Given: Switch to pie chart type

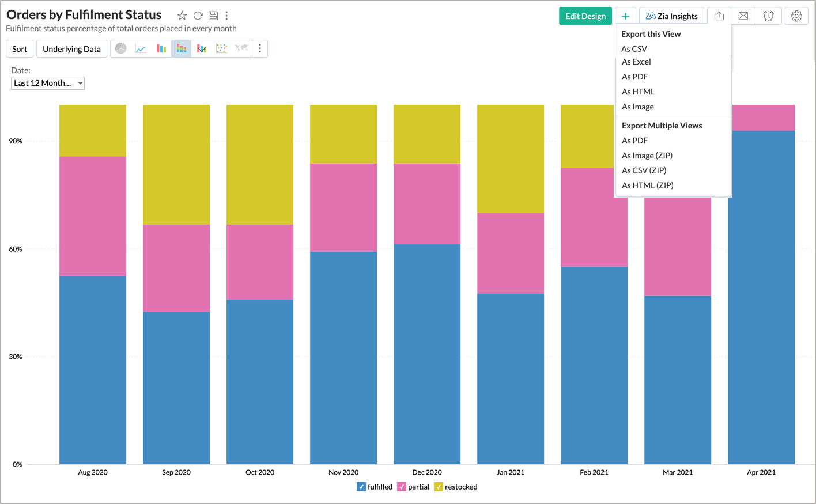Looking at the screenshot, I should pos(120,49).
